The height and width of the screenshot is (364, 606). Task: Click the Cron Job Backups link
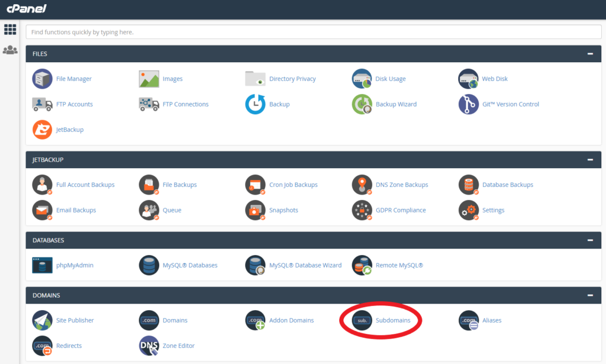pos(294,185)
